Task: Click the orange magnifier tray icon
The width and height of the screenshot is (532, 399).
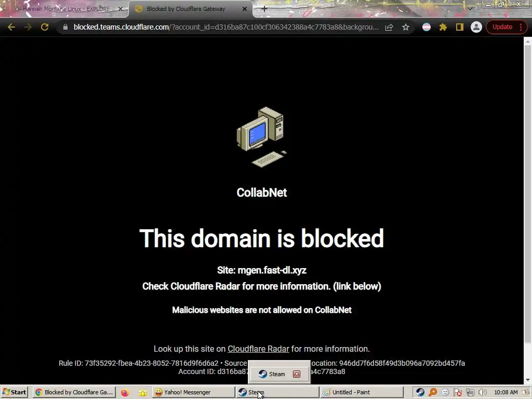Action: tap(433, 392)
